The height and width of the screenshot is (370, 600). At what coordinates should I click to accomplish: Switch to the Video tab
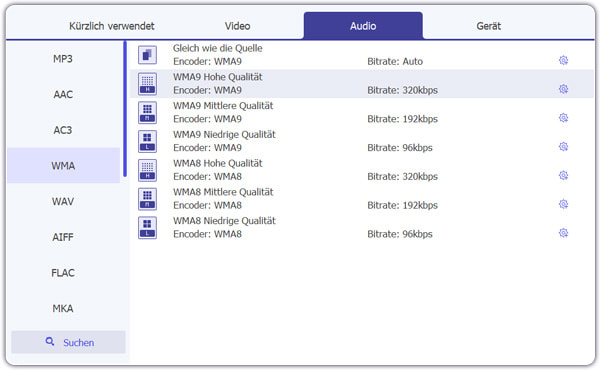237,26
